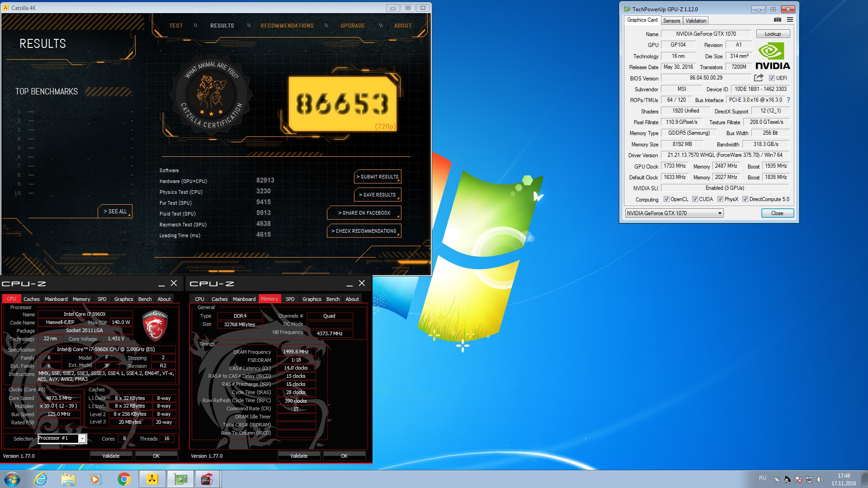Open Windows Media Player taskbar icon
The width and height of the screenshot is (868, 488).
point(95,479)
